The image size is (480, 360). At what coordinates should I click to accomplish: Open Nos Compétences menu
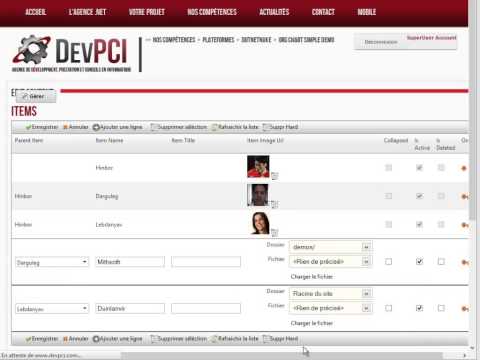pos(212,12)
